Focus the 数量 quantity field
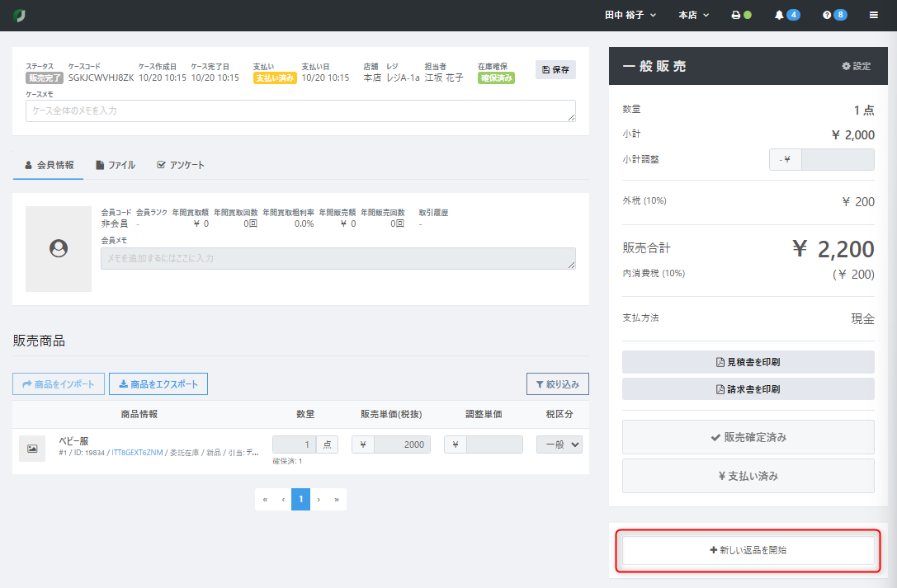This screenshot has height=588, width=897. 294,445
